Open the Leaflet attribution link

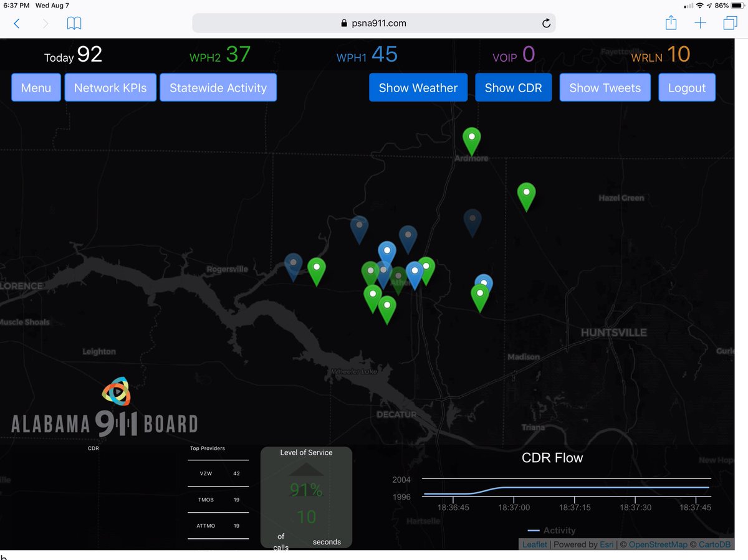534,544
